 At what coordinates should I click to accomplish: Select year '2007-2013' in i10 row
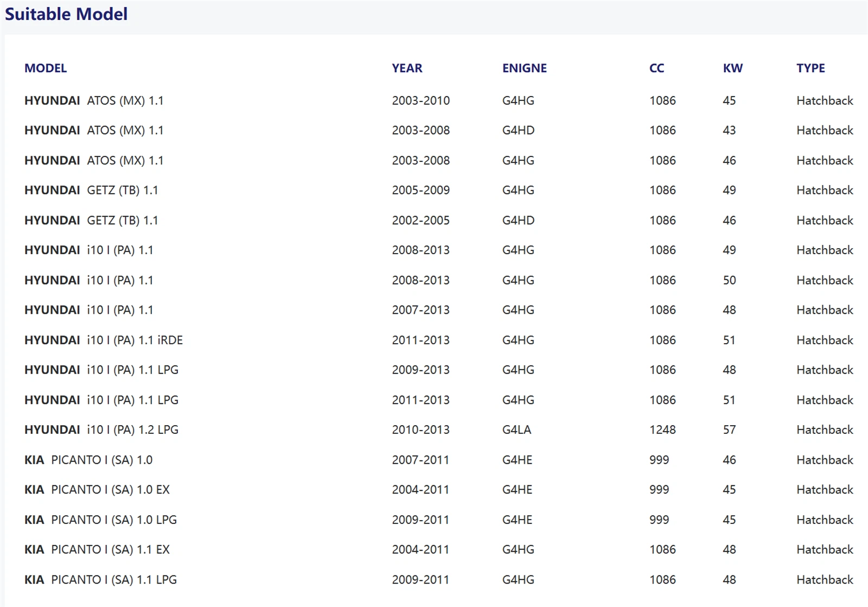421,310
